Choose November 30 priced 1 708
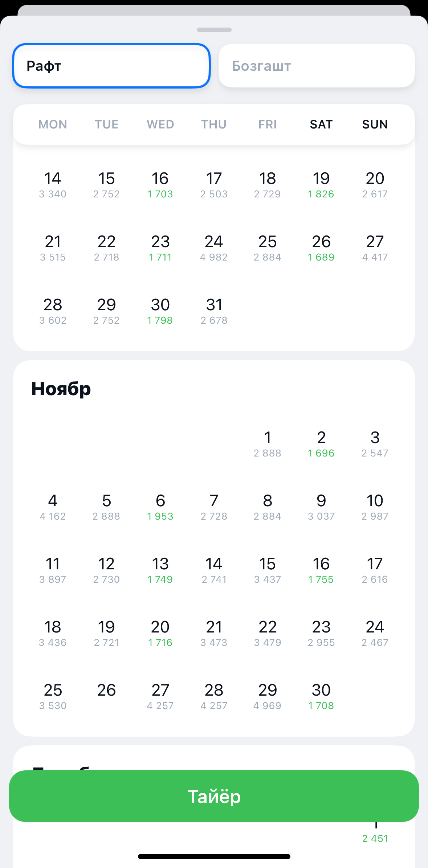The height and width of the screenshot is (868, 428). point(321,697)
